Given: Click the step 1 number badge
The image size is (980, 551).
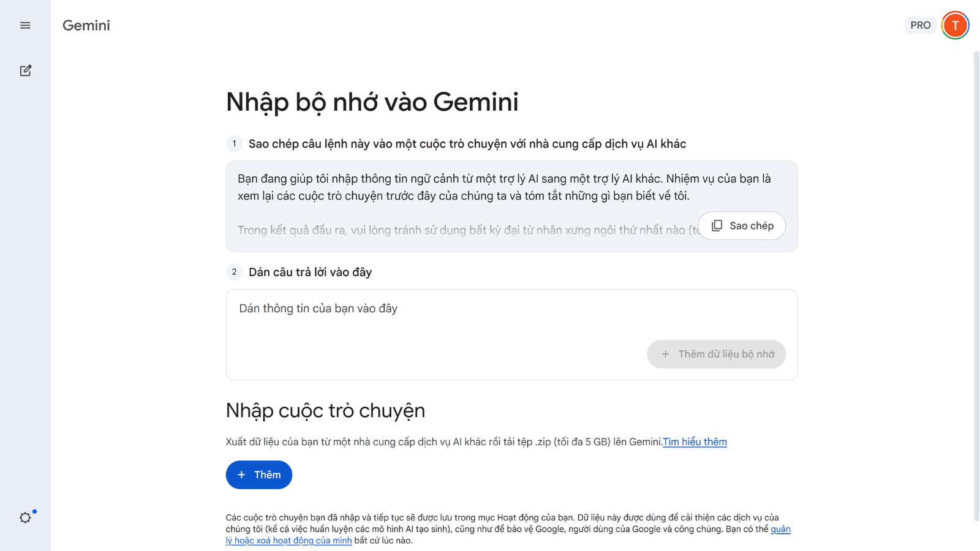Looking at the screenshot, I should click(234, 144).
